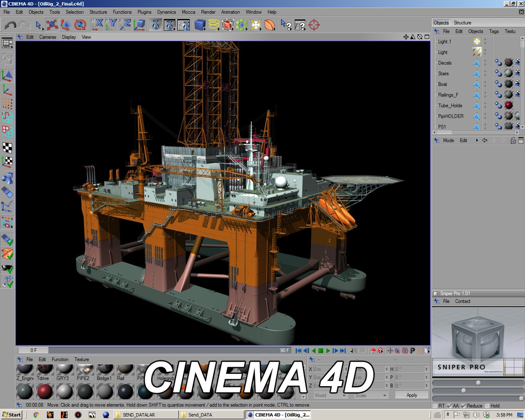Toggle the AA checkbox
The width and height of the screenshot is (525, 420).
pos(449,406)
